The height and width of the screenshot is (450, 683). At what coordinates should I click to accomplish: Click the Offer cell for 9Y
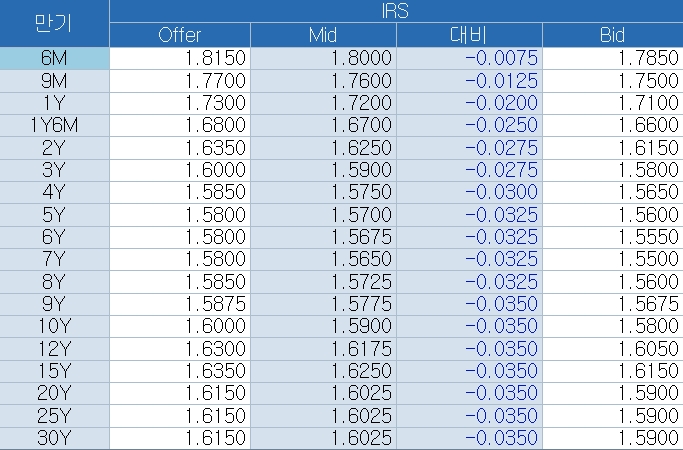point(180,303)
